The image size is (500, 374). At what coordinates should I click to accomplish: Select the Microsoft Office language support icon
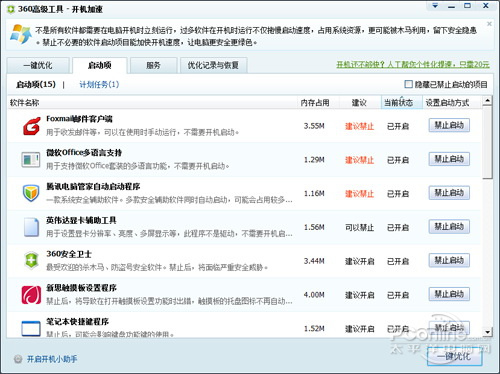coord(31,160)
